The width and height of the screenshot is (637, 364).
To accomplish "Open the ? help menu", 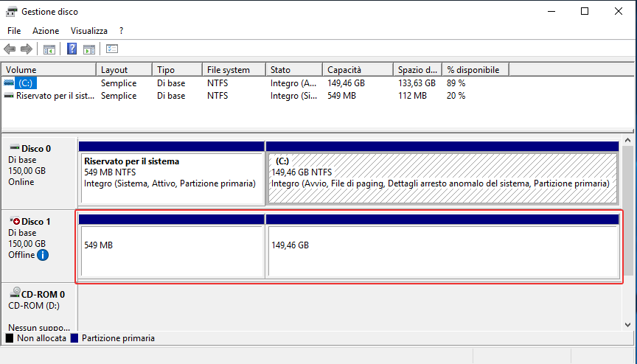I will coord(121,31).
